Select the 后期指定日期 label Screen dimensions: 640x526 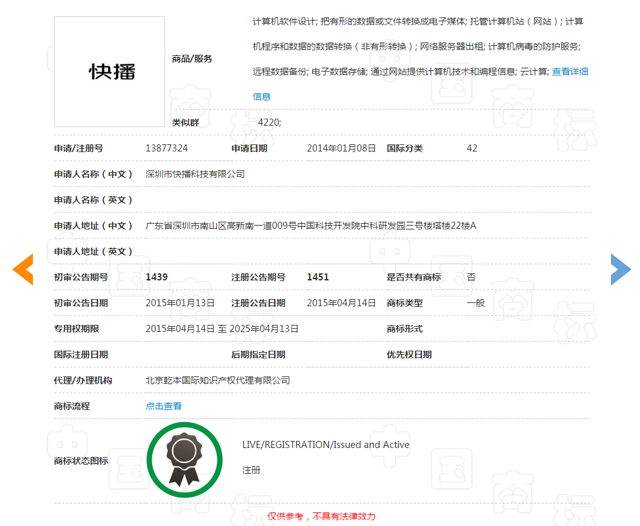point(258,355)
